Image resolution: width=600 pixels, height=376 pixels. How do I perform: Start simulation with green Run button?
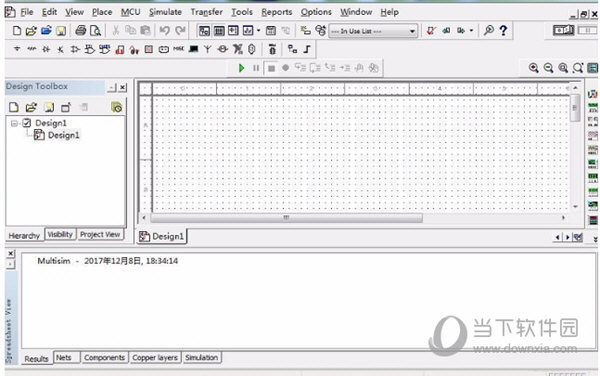click(241, 68)
